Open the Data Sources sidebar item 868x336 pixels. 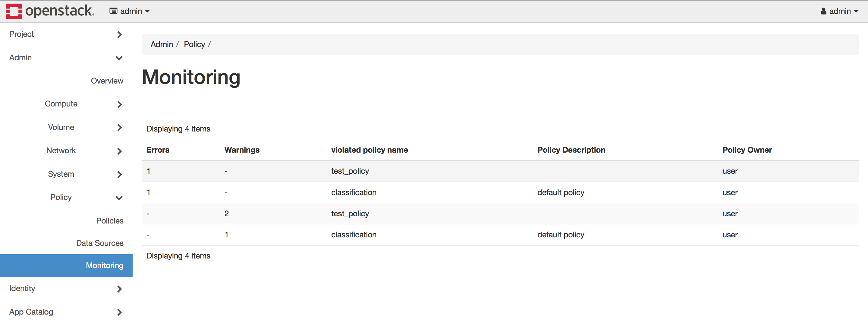pyautogui.click(x=100, y=243)
